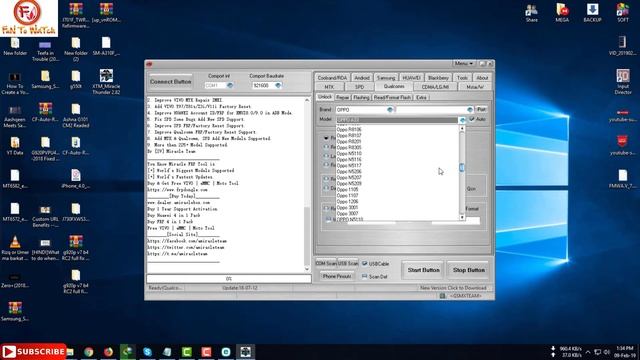Open the Qualcomm tab
This screenshot has width=640, height=360.
click(394, 87)
